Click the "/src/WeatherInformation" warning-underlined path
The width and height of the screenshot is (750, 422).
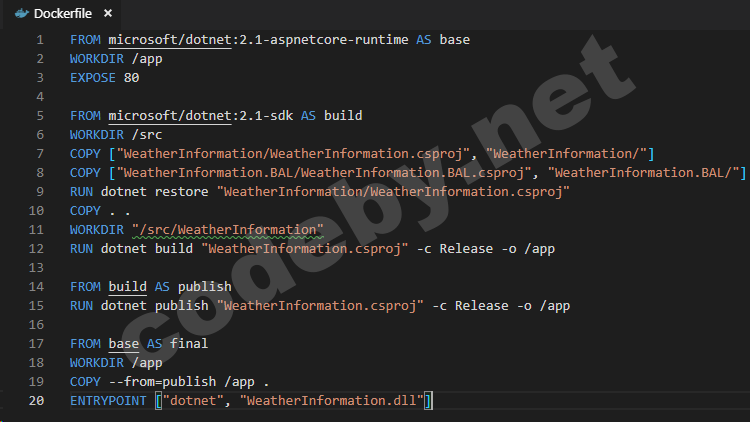228,230
